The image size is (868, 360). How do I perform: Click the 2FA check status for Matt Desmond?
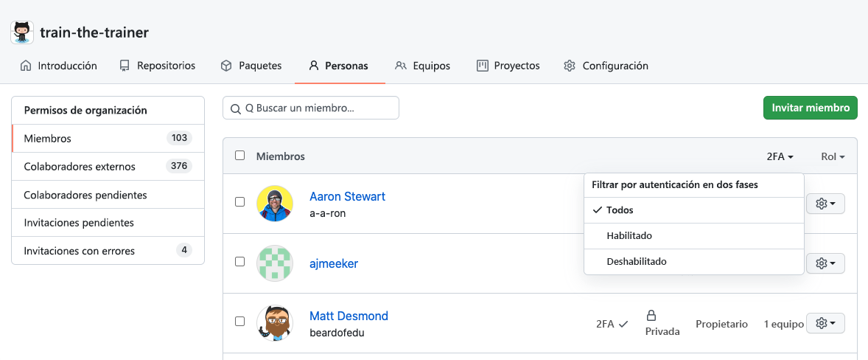(612, 324)
